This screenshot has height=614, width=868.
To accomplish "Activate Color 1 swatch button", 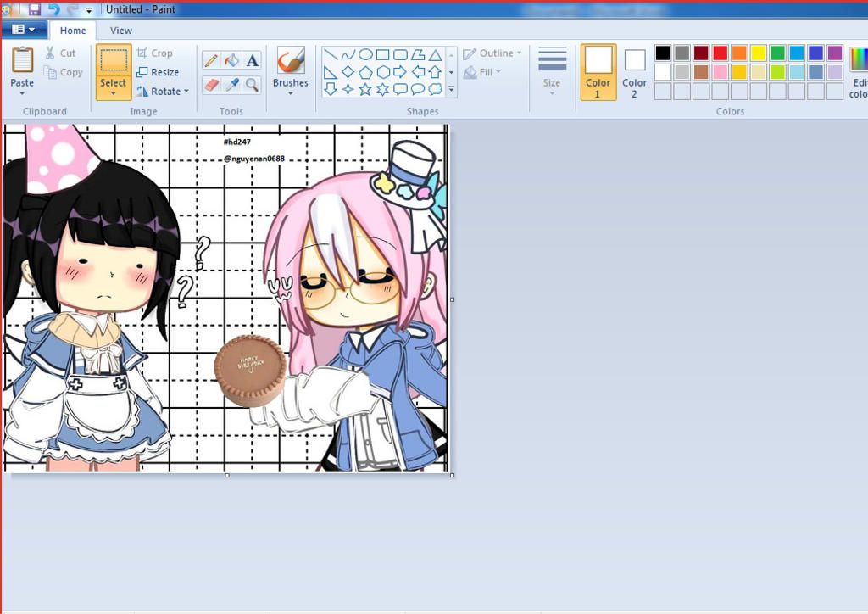I will pos(598,72).
